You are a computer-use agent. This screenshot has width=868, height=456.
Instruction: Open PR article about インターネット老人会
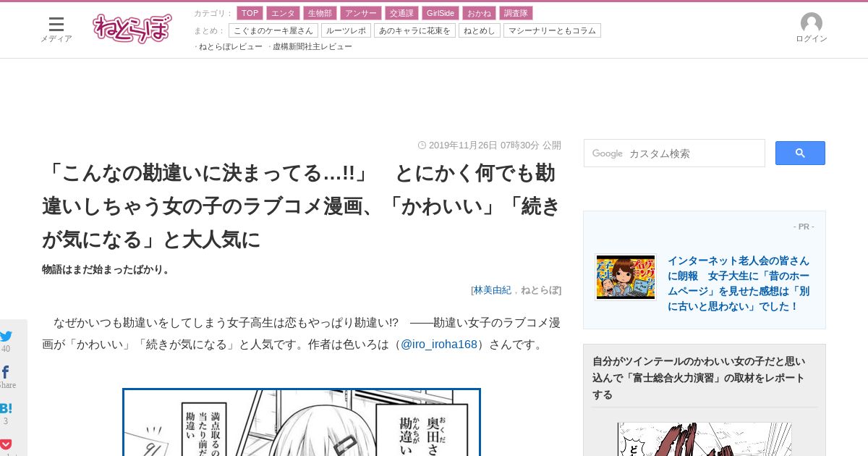coord(739,283)
